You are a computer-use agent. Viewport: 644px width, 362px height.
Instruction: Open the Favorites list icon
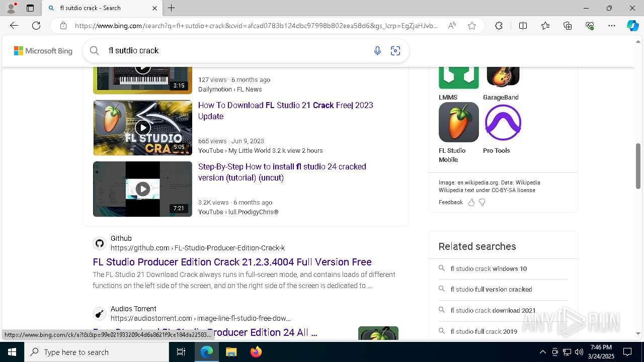tap(545, 26)
